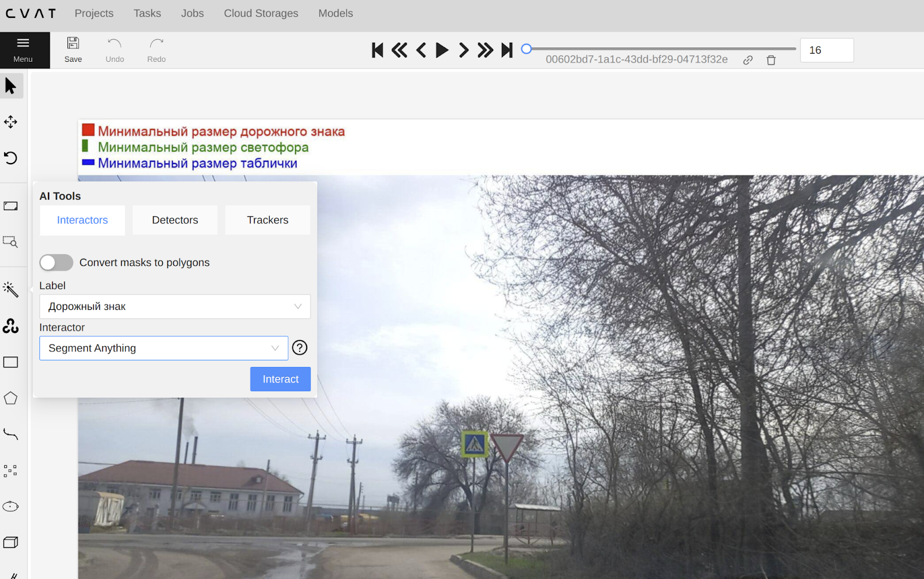Open the Cloud Storages page
Image resolution: width=924 pixels, height=579 pixels.
pyautogui.click(x=261, y=13)
